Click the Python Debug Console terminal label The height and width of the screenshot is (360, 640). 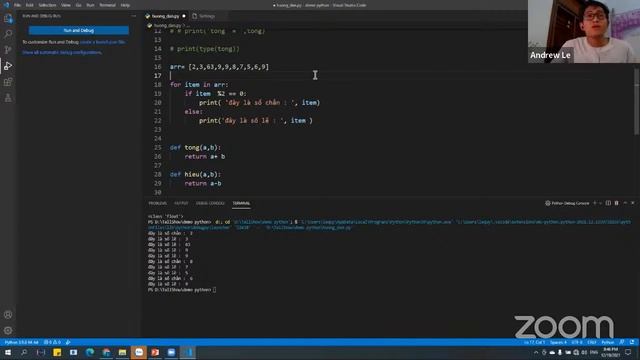pyautogui.click(x=567, y=203)
